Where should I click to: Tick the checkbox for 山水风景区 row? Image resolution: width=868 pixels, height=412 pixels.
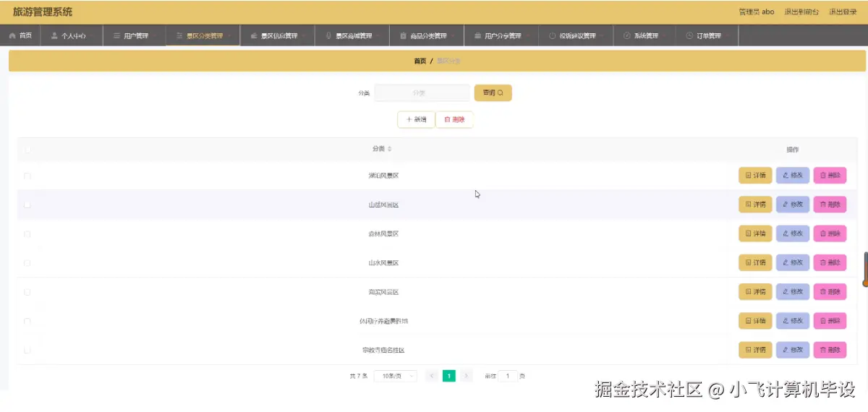[x=27, y=263]
